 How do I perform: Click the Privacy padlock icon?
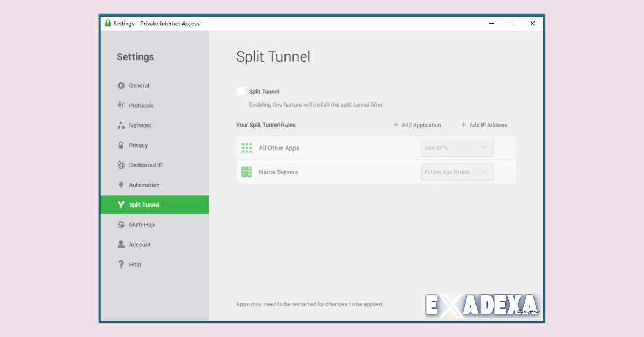click(x=121, y=145)
